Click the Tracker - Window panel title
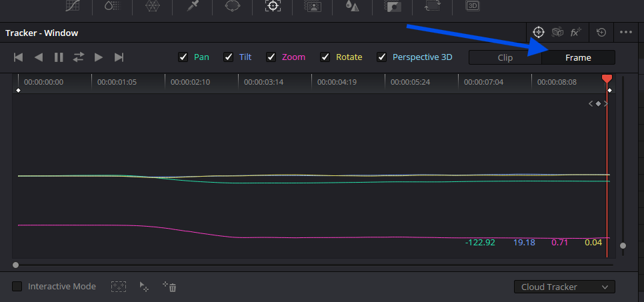This screenshot has height=302, width=644. (x=41, y=33)
